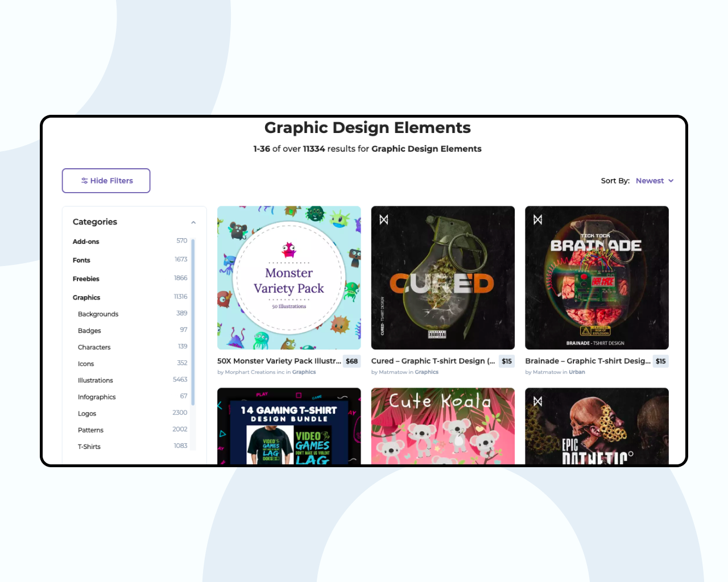This screenshot has width=728, height=582.
Task: Open the Backgrounds subcategory
Action: pyautogui.click(x=98, y=314)
